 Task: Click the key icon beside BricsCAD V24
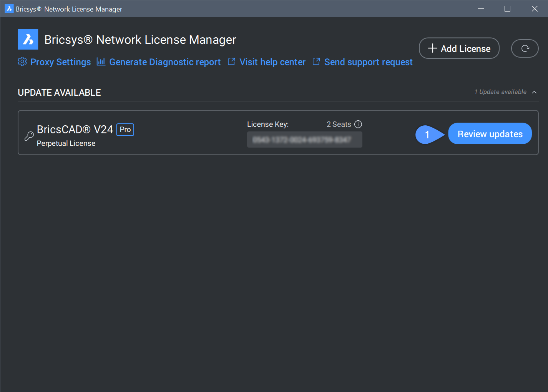(29, 136)
